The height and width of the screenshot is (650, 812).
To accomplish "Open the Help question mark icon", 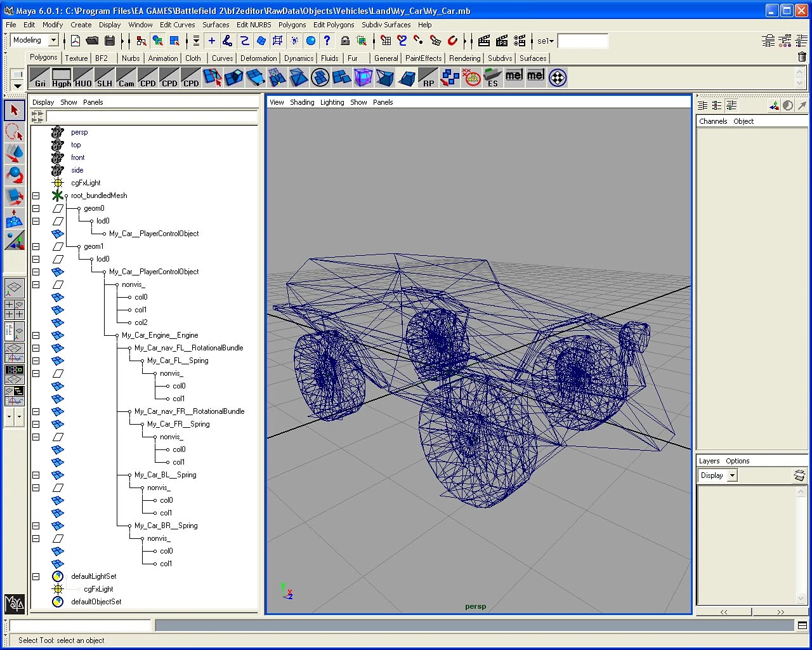I will [x=327, y=41].
